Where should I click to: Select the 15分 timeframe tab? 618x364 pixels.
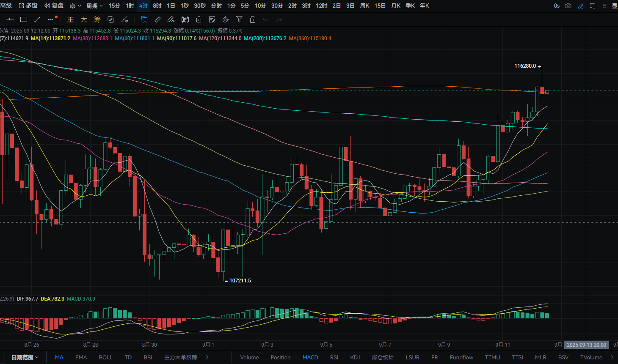114,5
